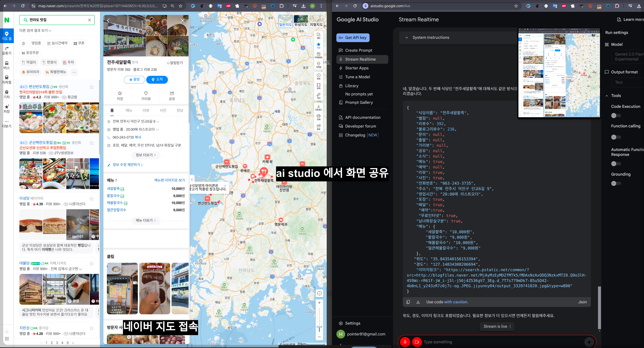The image size is (644, 348).
Task: Turn on the Grounding toggle
Action: point(616,184)
